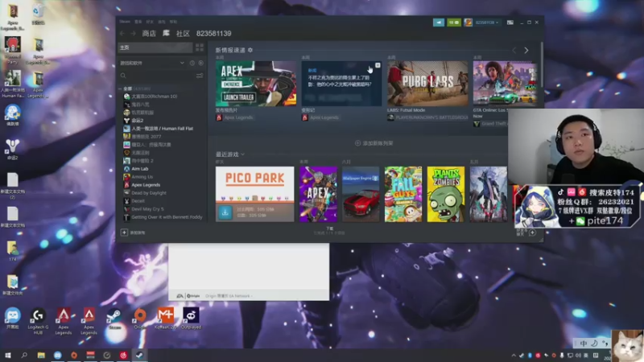Screen dimensions: 644x362
Task: Open the 商店 (Store) tab
Action: coord(149,34)
